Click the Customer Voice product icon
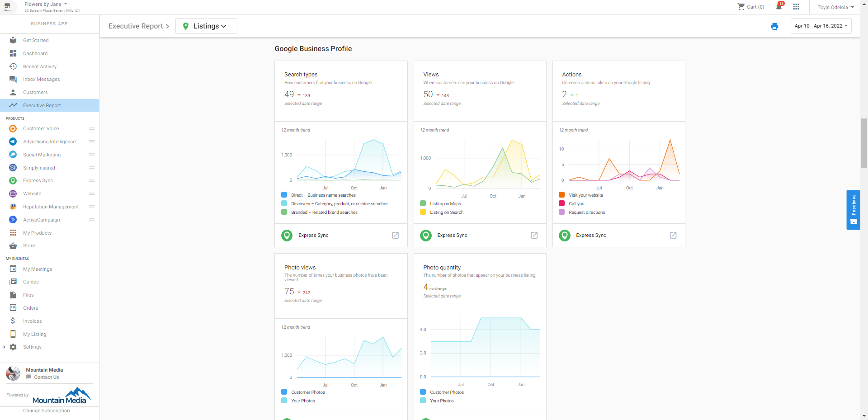The image size is (868, 420). coord(13,129)
